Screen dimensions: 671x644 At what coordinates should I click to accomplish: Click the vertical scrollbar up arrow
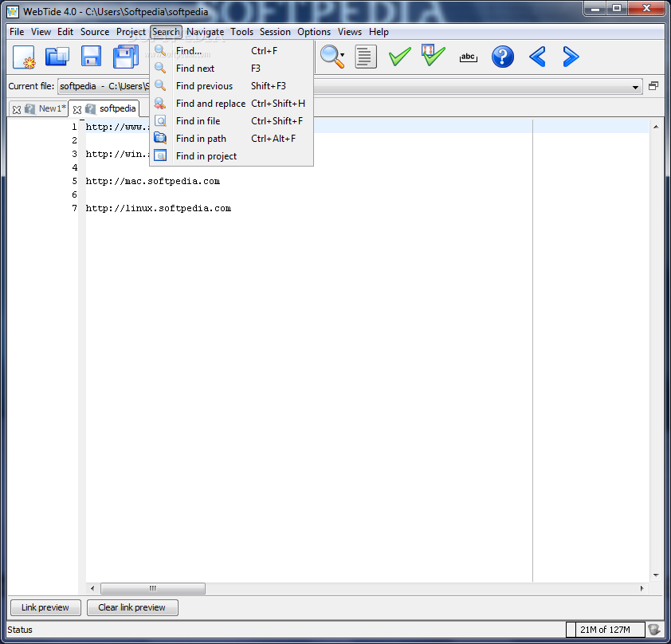click(656, 127)
